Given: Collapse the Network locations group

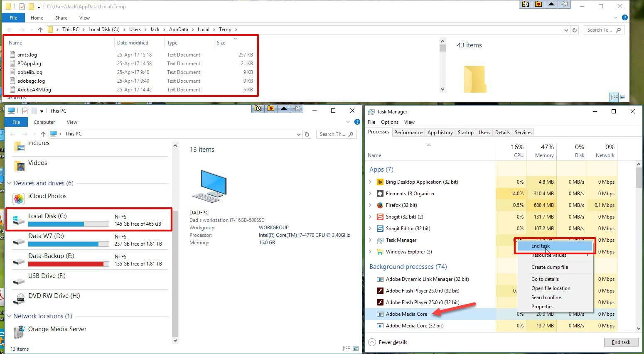Looking at the screenshot, I should tap(9, 316).
